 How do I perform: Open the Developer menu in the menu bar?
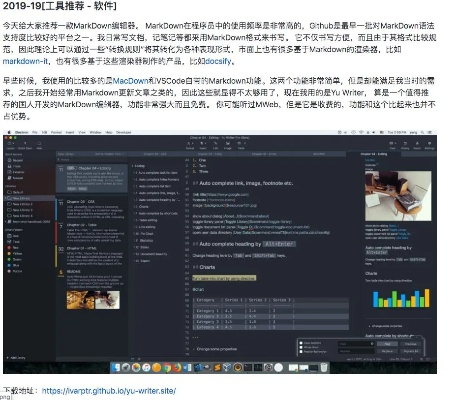coord(123,132)
